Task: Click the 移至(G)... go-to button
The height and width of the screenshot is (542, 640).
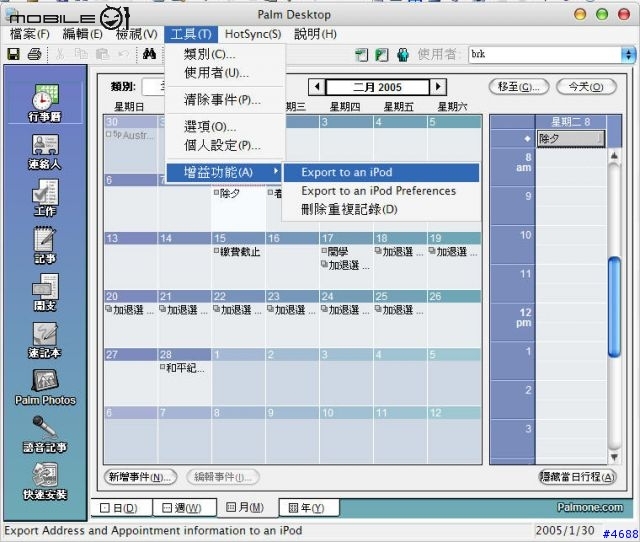Action: (518, 87)
